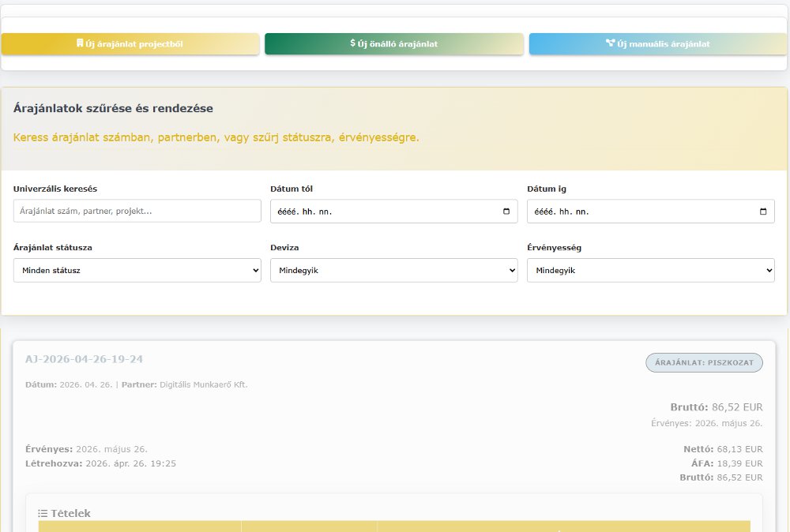Click the list icon beside Tételek
Screen dimensions: 790x532
point(43,513)
